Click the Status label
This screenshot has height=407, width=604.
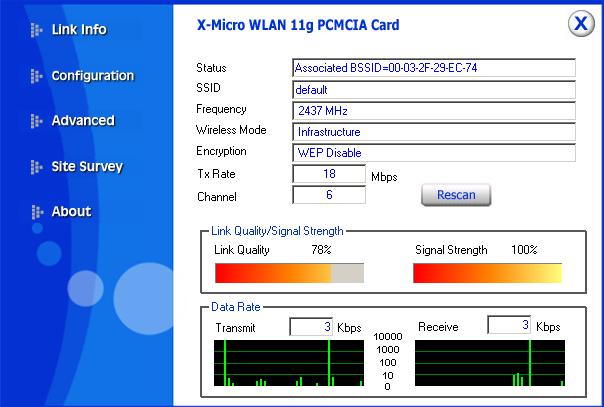(x=211, y=68)
